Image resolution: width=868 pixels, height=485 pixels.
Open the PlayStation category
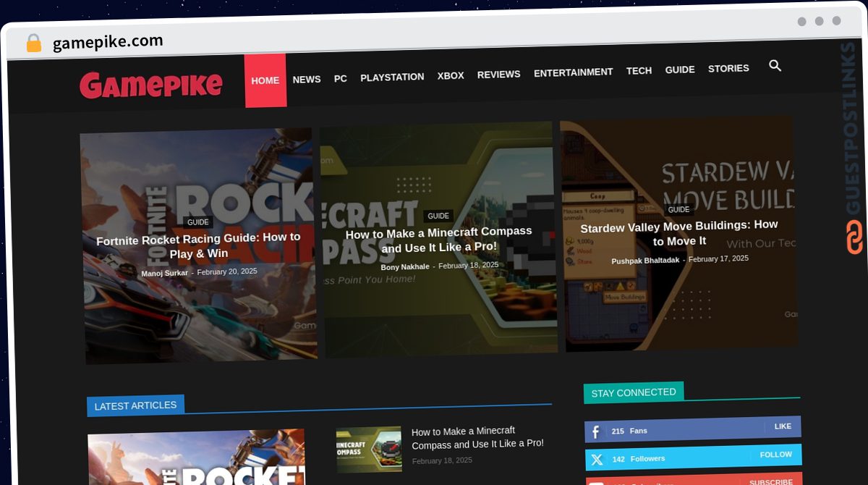click(392, 77)
